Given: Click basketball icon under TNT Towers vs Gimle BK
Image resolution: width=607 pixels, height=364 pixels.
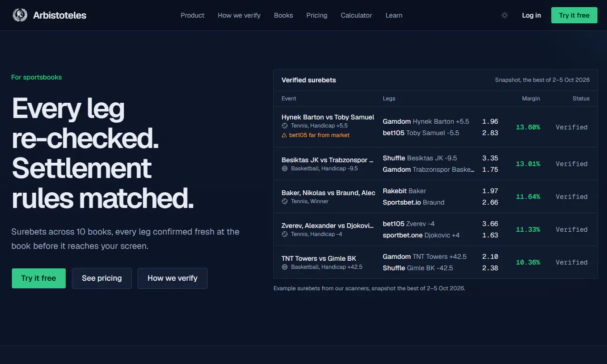Looking at the screenshot, I should point(285,267).
